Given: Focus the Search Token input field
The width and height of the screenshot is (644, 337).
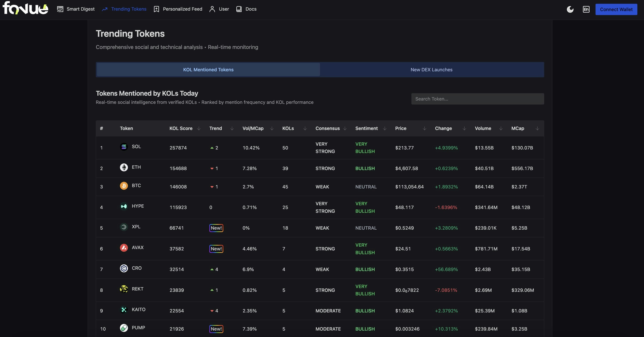Looking at the screenshot, I should [x=477, y=99].
